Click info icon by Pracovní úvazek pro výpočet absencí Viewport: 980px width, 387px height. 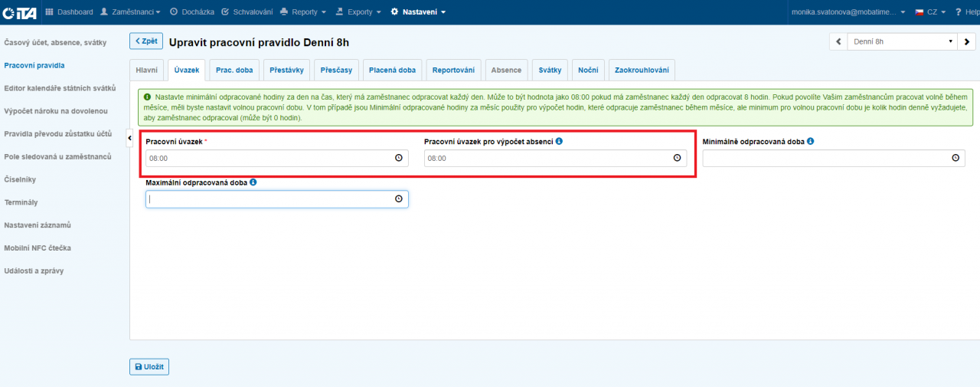[x=559, y=141]
